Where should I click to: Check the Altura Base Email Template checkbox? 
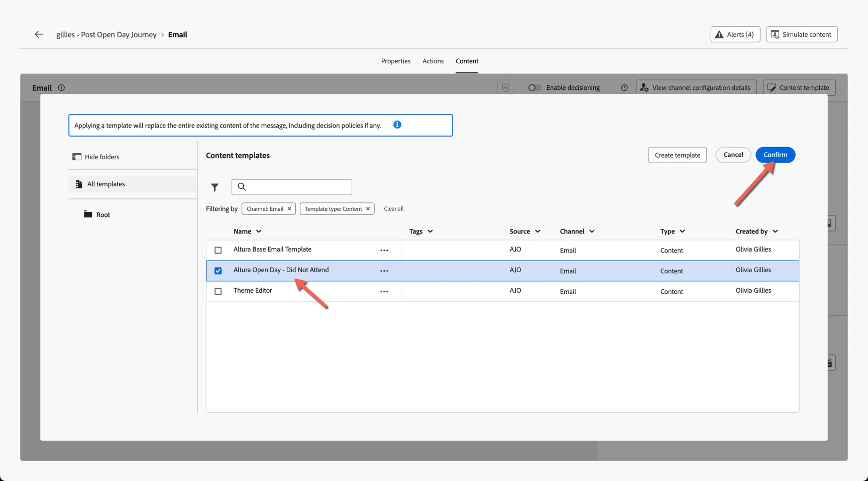coord(218,250)
